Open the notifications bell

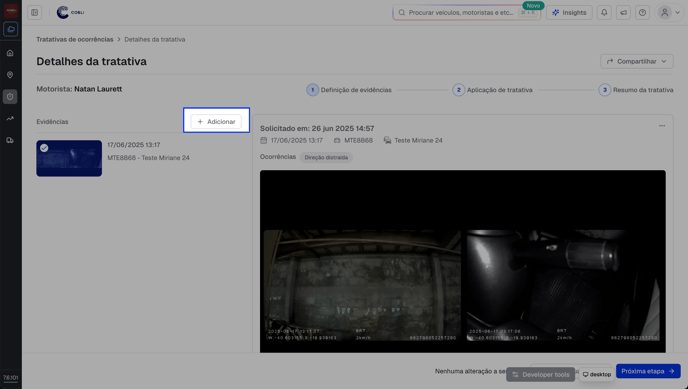click(x=604, y=12)
